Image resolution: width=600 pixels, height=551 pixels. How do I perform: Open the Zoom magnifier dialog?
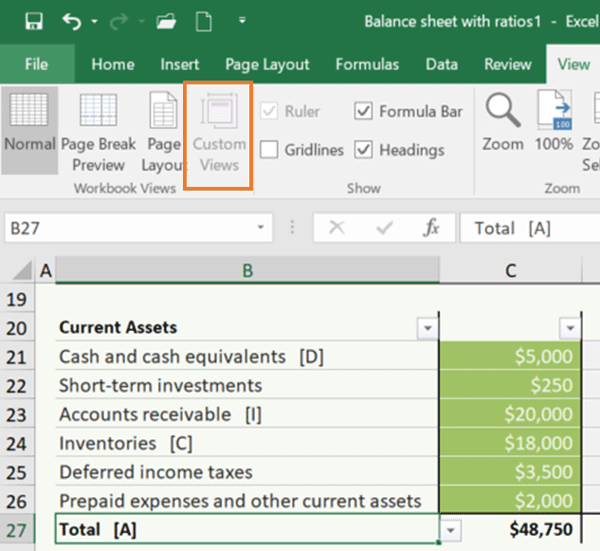point(502,122)
